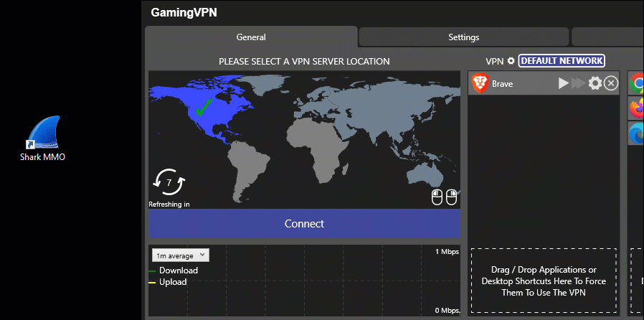
Task: Click the small gear next to VPN
Action: tap(511, 62)
